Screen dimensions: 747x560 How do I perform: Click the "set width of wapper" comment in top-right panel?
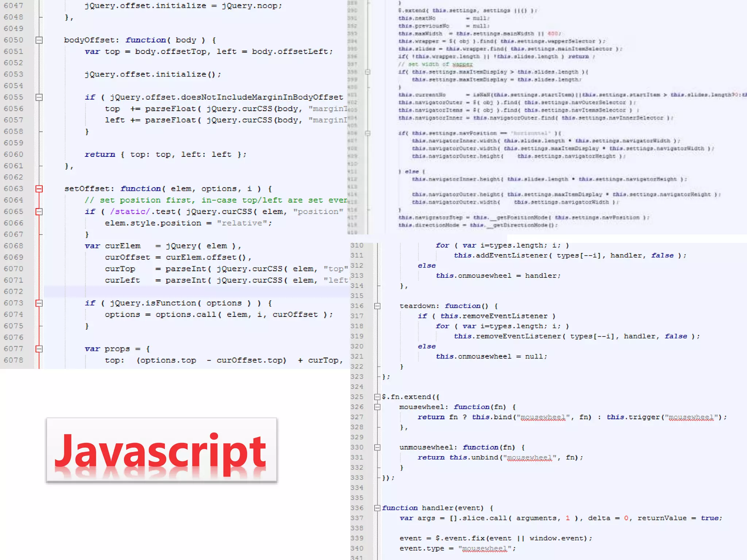[436, 65]
